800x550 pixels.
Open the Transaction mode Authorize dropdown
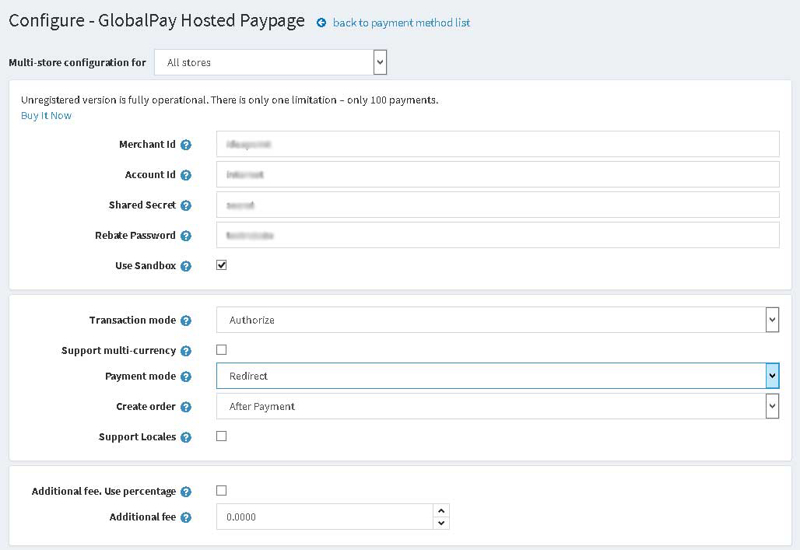click(x=497, y=320)
